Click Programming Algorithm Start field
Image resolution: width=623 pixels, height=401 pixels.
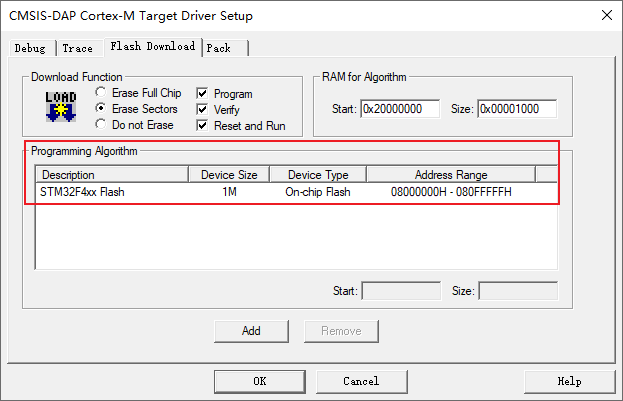(401, 291)
